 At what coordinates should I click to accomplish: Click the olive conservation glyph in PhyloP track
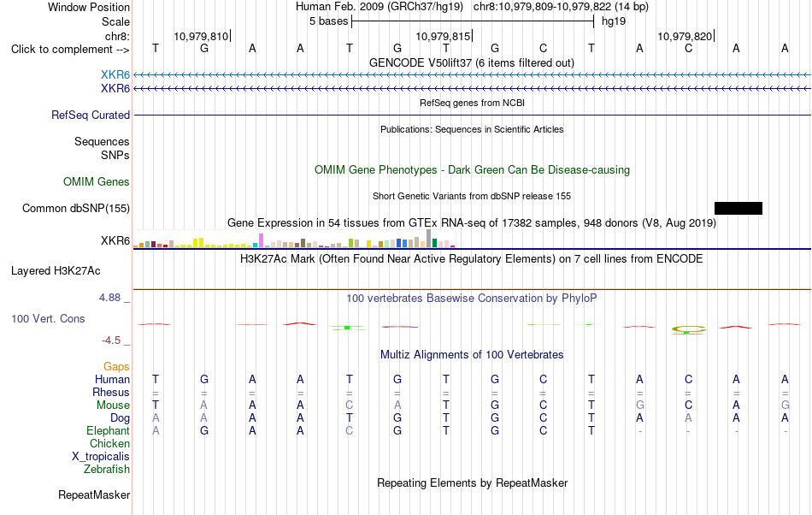tap(689, 329)
